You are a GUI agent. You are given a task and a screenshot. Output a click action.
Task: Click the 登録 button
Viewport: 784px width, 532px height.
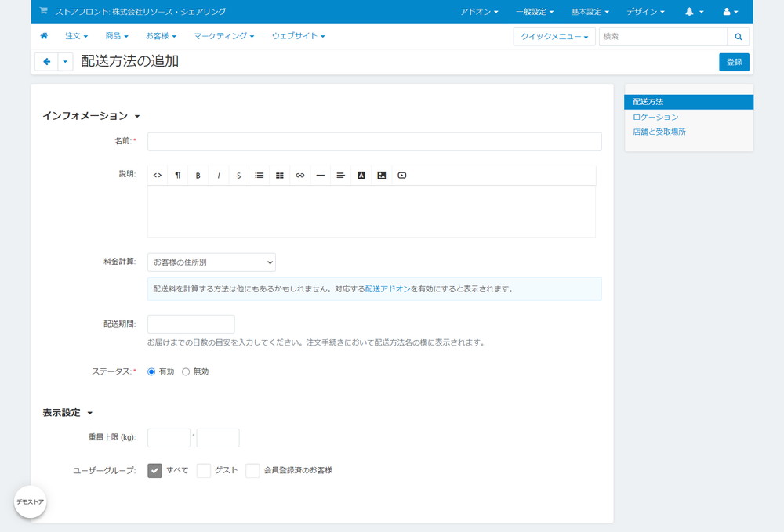[734, 62]
